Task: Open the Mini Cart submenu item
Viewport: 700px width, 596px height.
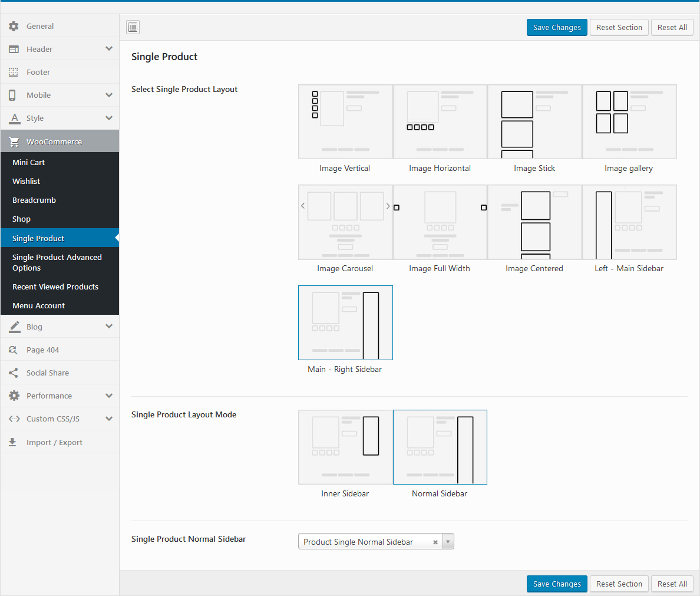Action: tap(60, 162)
